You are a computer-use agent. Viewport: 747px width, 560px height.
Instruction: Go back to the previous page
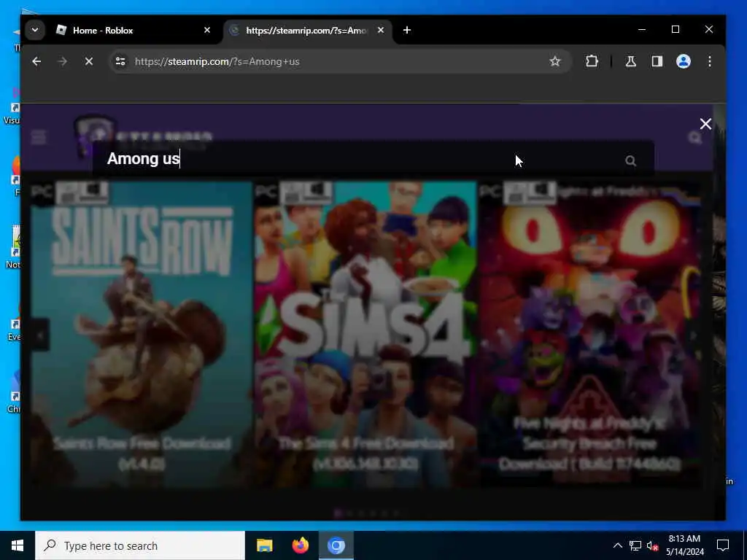pos(36,61)
